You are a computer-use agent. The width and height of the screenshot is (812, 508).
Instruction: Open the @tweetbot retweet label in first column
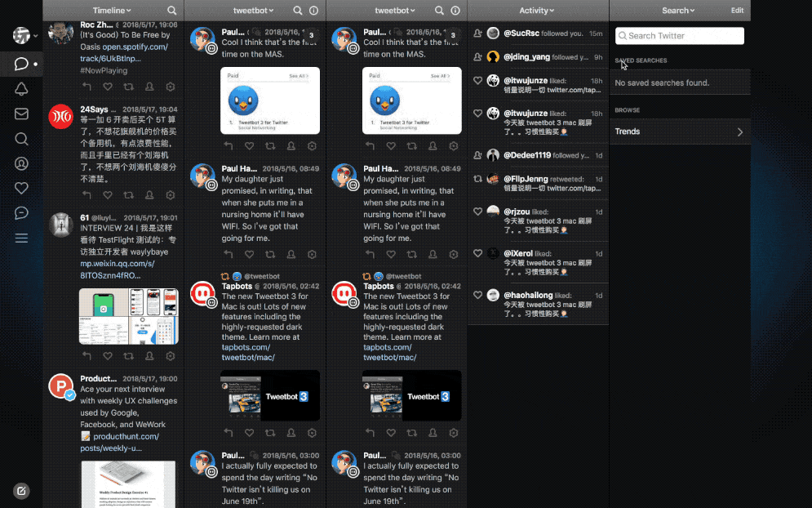coord(261,276)
